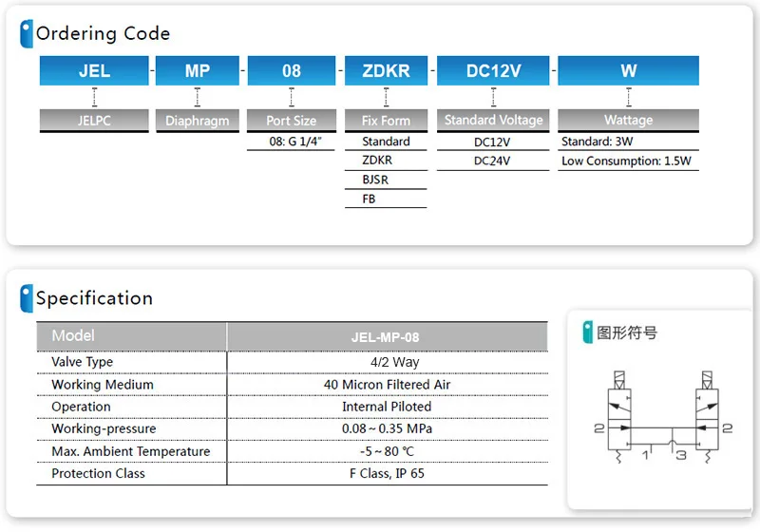The image size is (760, 532).
Task: Click the 'Internal Piloted' value cell
Action: tap(387, 407)
